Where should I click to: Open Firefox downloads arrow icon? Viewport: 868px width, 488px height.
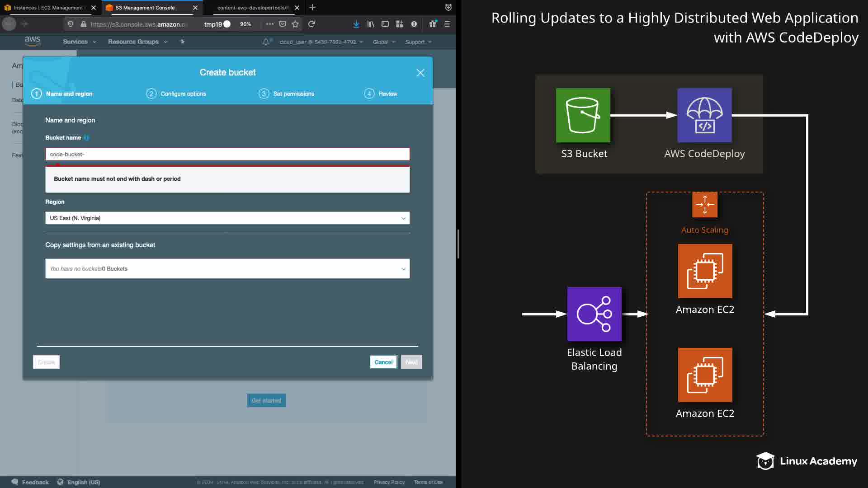(356, 24)
